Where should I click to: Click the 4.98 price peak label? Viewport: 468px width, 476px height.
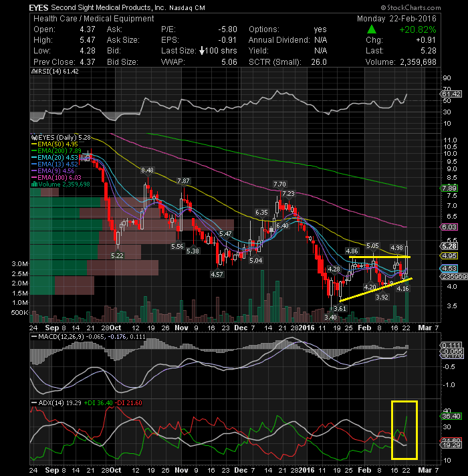point(396,248)
